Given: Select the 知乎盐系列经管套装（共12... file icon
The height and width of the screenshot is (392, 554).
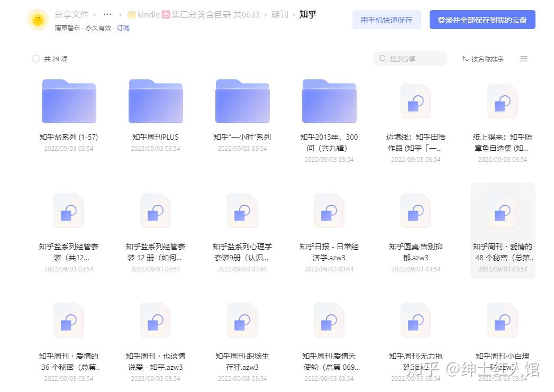Looking at the screenshot, I should click(69, 211).
